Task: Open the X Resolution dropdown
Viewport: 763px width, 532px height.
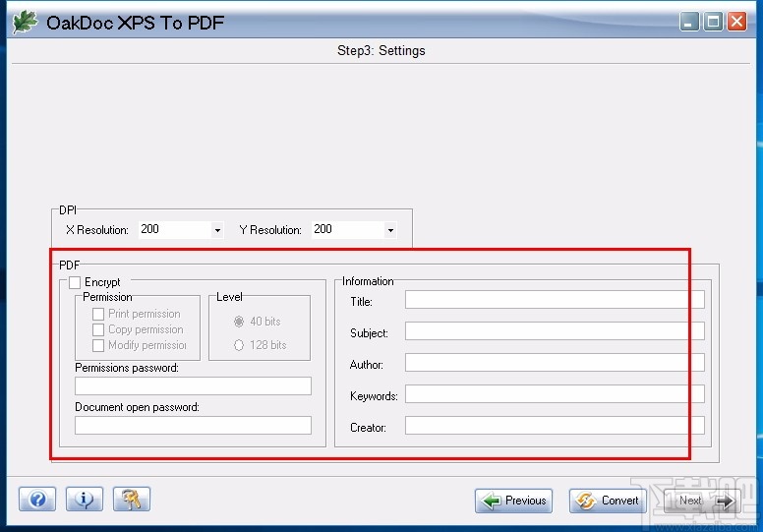Action: pos(217,230)
